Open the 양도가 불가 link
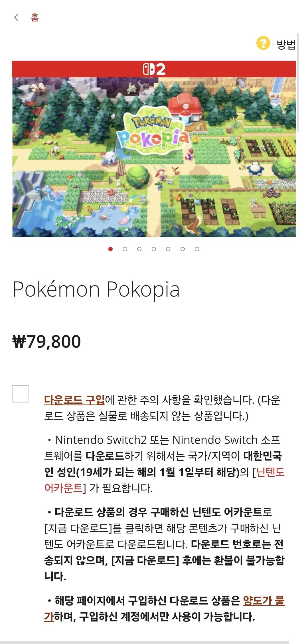Screen dimensions: 308x644 pos(264,601)
